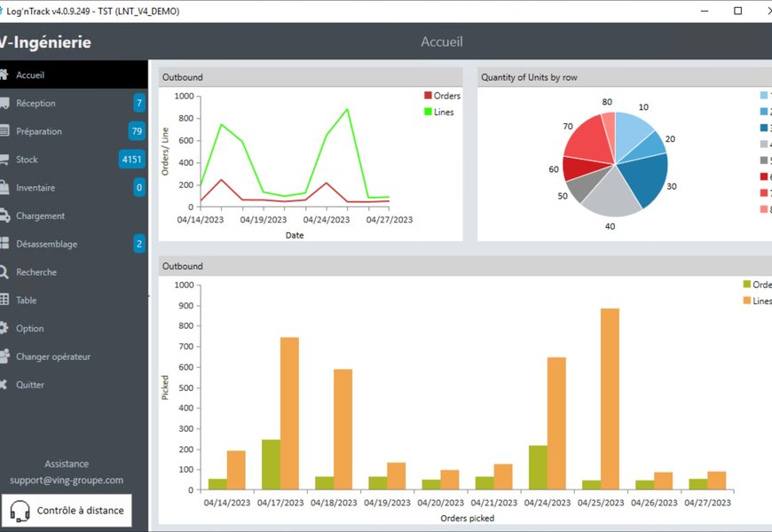Click the home icon beside Accueil
772x532 pixels.
point(4,75)
